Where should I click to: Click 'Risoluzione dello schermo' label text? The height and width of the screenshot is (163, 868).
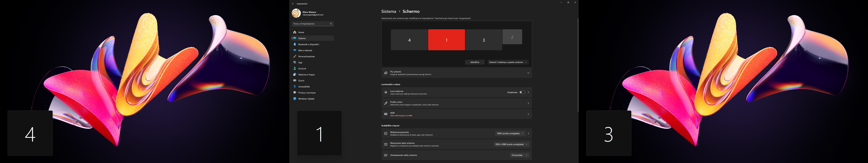[x=402, y=143]
